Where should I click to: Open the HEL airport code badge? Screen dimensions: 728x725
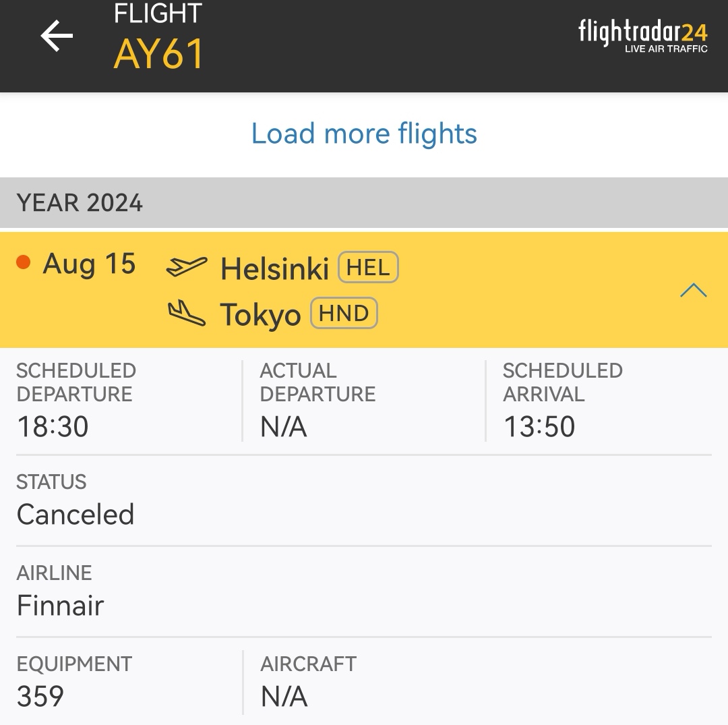(x=368, y=267)
